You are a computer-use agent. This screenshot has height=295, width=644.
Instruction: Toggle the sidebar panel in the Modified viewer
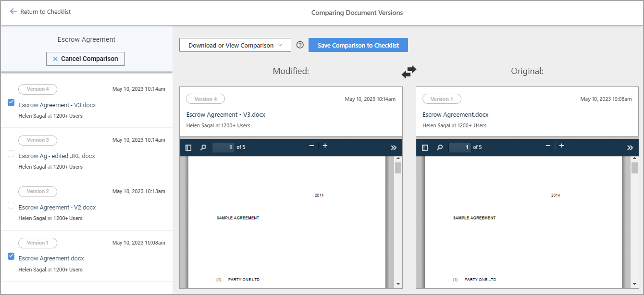[188, 147]
